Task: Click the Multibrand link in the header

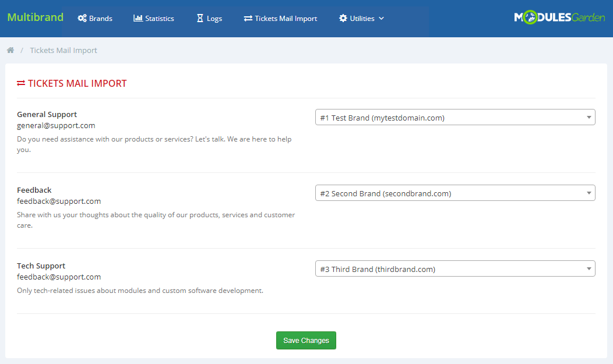Action: [x=34, y=17]
